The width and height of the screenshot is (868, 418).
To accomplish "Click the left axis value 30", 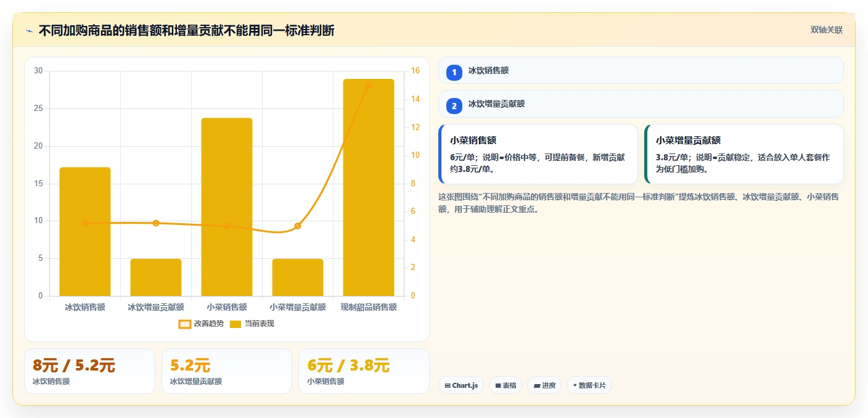I will [x=39, y=71].
